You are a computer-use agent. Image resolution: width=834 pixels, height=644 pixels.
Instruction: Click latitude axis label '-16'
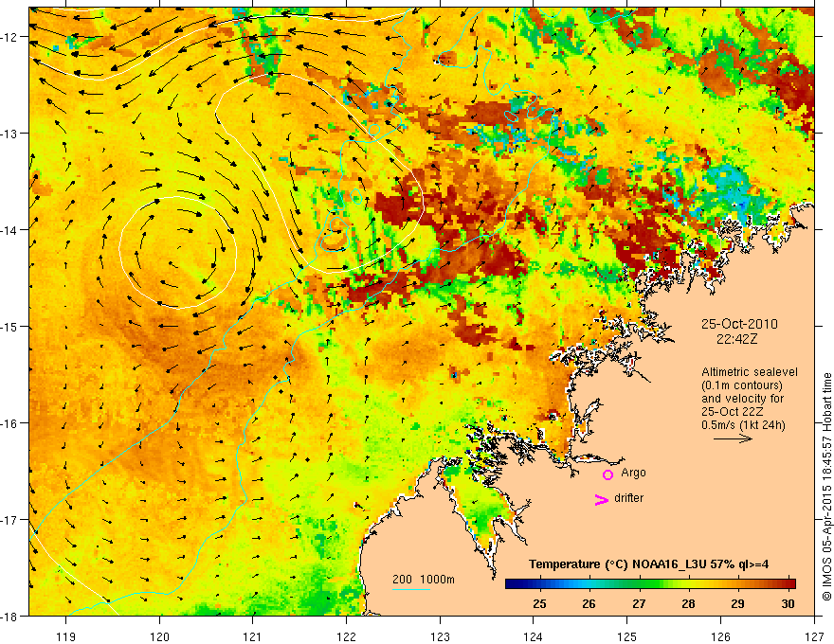point(9,423)
